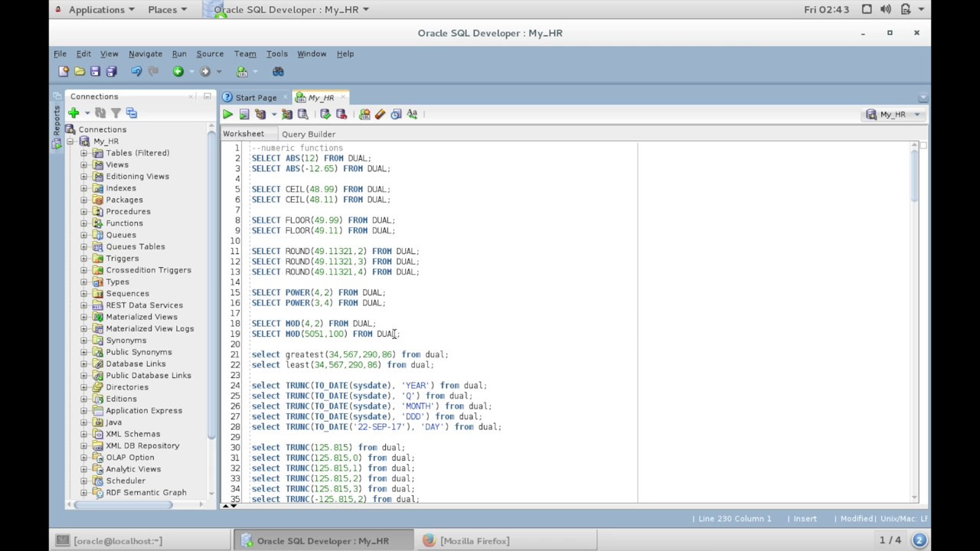Open the Navigate menu
The height and width of the screenshot is (551, 980).
point(145,54)
